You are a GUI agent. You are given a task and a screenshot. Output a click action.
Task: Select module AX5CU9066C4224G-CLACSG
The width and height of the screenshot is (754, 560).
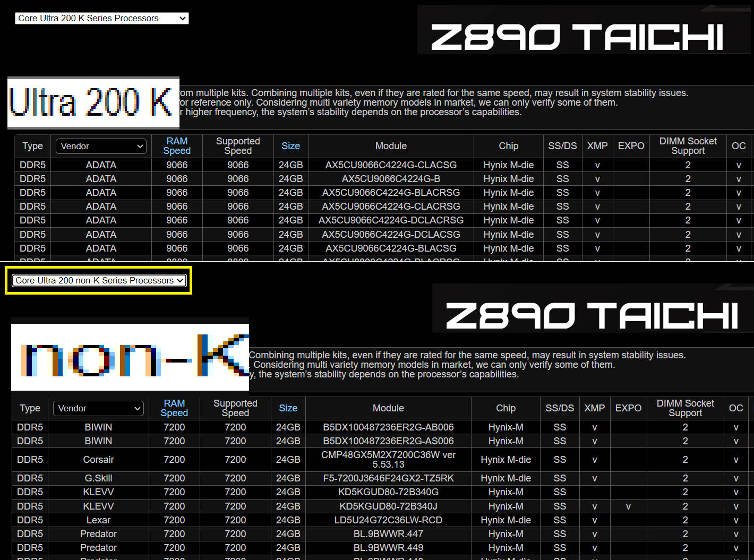click(x=391, y=165)
